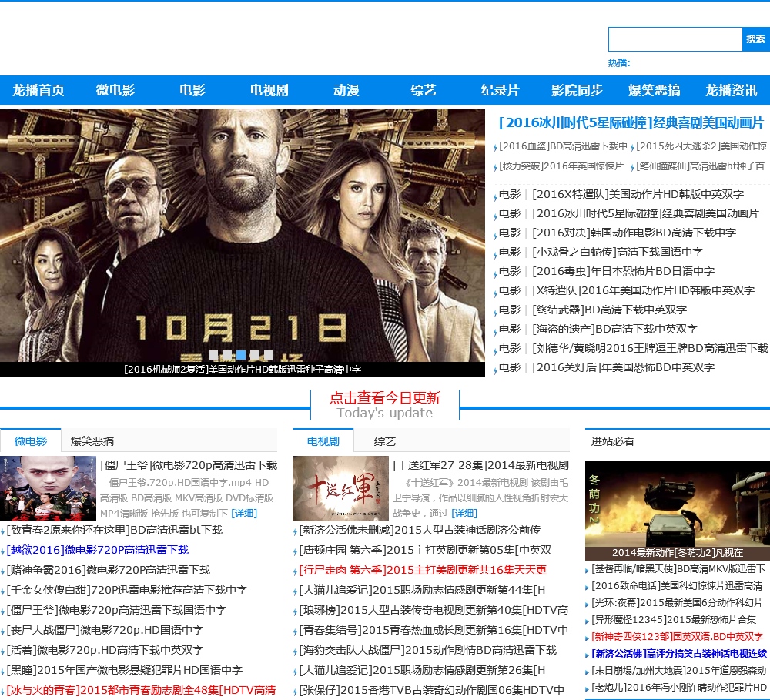Open [新济公活佛未删减]2015 link

tap(420, 530)
